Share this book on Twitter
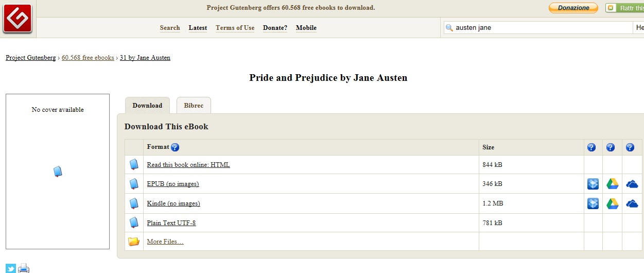This screenshot has width=644, height=273. (11, 268)
